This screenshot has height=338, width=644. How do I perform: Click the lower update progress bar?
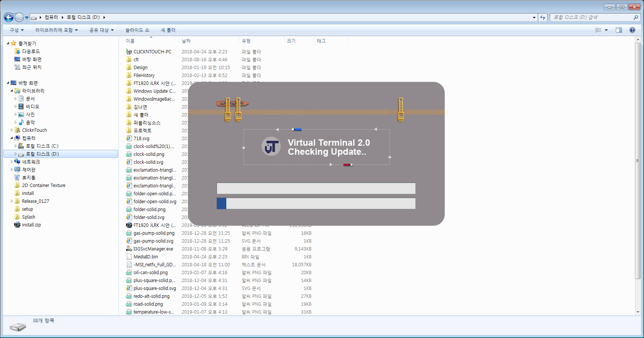316,204
